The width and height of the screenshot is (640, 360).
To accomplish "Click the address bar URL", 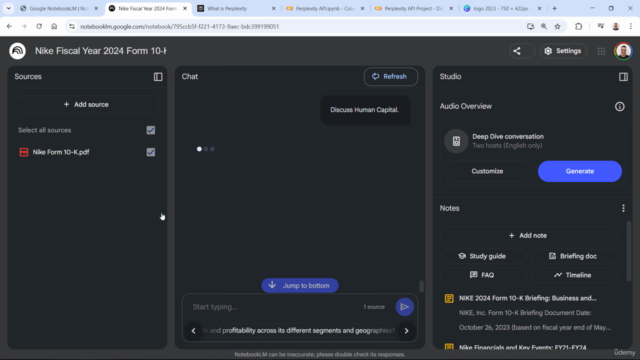I will pyautogui.click(x=180, y=27).
